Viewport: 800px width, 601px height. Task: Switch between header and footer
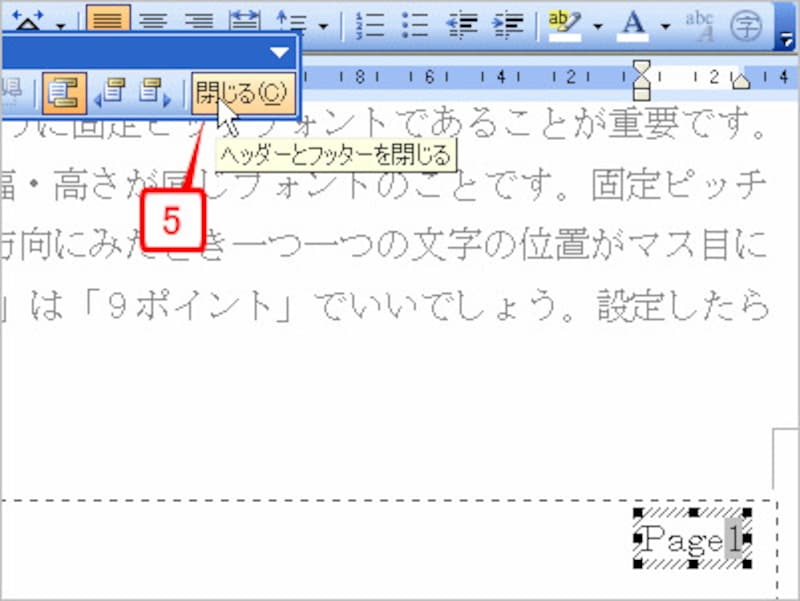(x=64, y=90)
